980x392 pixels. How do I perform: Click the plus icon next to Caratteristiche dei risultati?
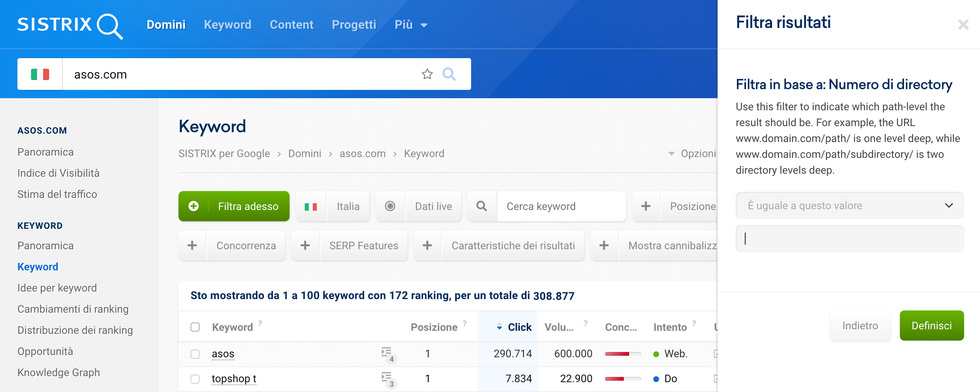coord(427,245)
